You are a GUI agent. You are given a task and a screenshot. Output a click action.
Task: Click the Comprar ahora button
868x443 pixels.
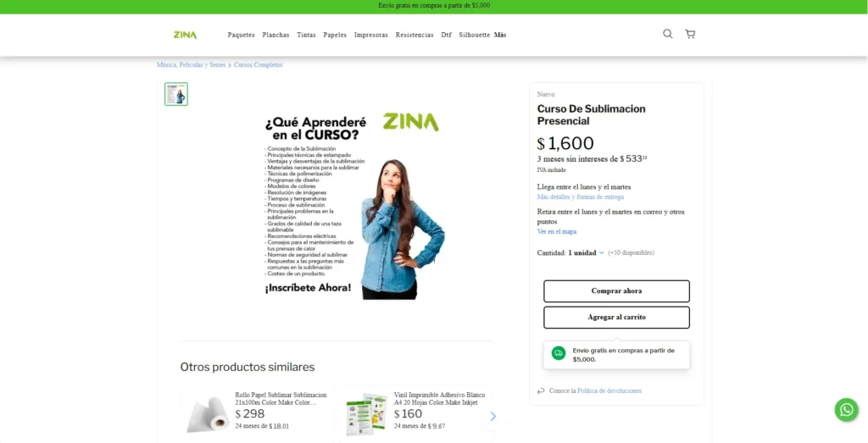(616, 291)
